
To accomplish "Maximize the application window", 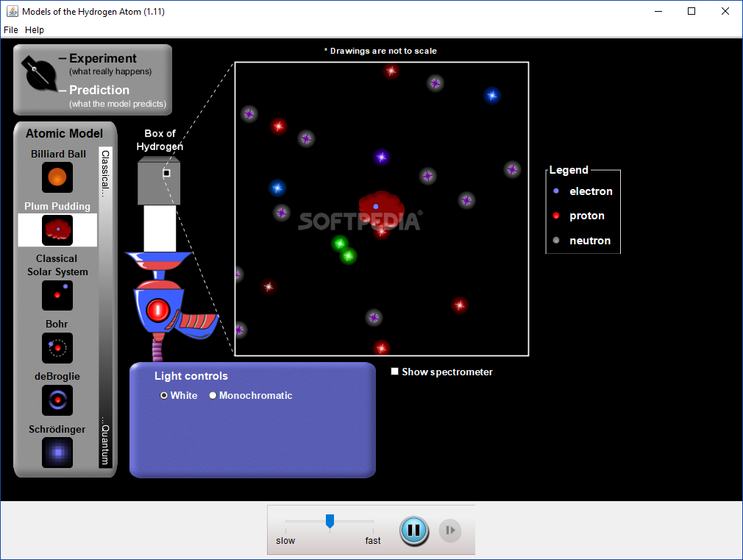I will coord(692,11).
